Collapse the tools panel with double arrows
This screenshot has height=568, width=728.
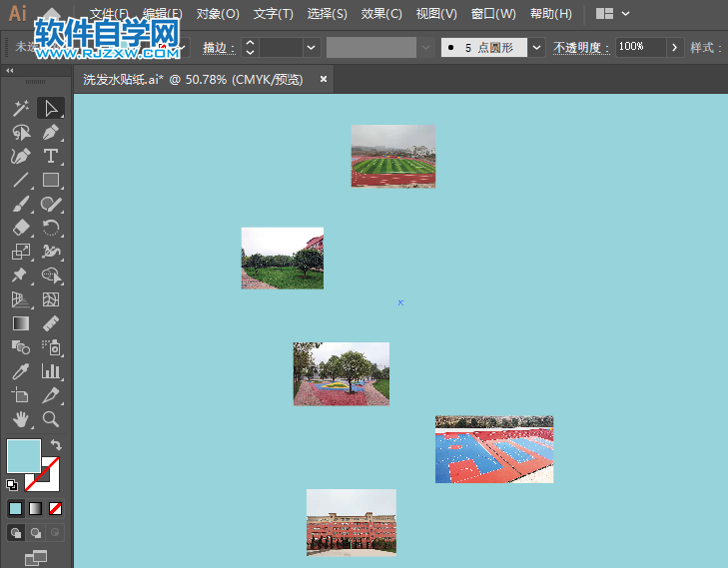(x=9, y=71)
